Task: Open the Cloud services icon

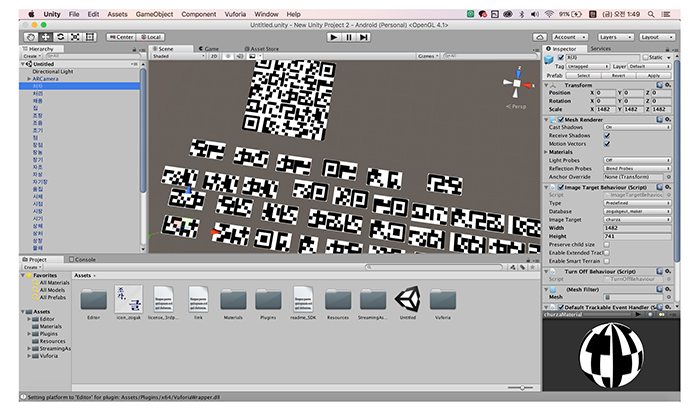Action: coord(540,37)
